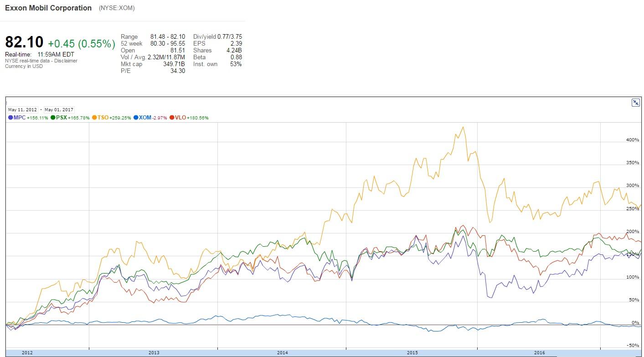644x357 pixels.
Task: Click the purple MPC legend dot
Action: tap(10, 118)
